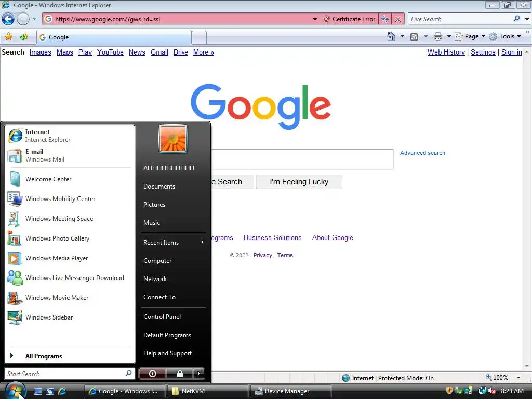
Task: Expand All Programs list
Action: tap(70, 356)
